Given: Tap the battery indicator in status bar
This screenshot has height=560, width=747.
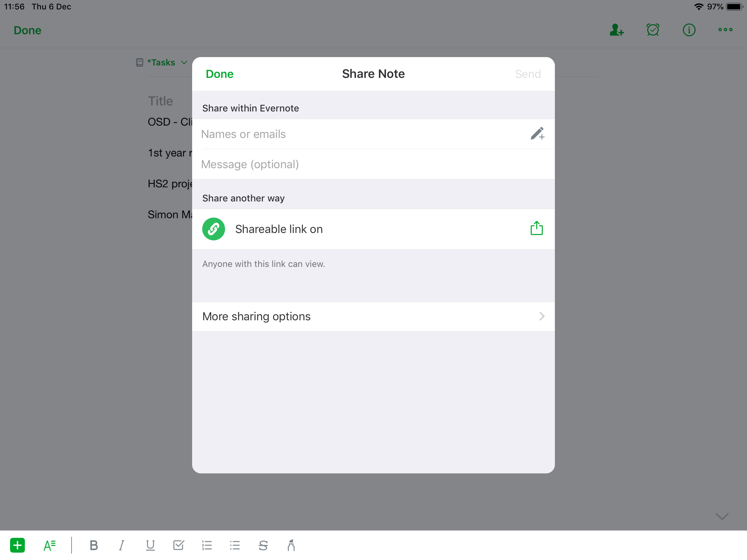Looking at the screenshot, I should 734,7.
